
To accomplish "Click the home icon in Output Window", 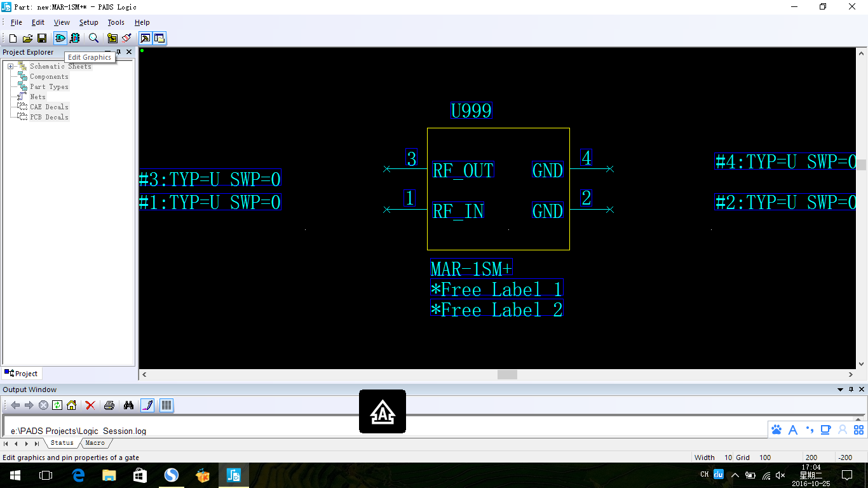I will 71,405.
